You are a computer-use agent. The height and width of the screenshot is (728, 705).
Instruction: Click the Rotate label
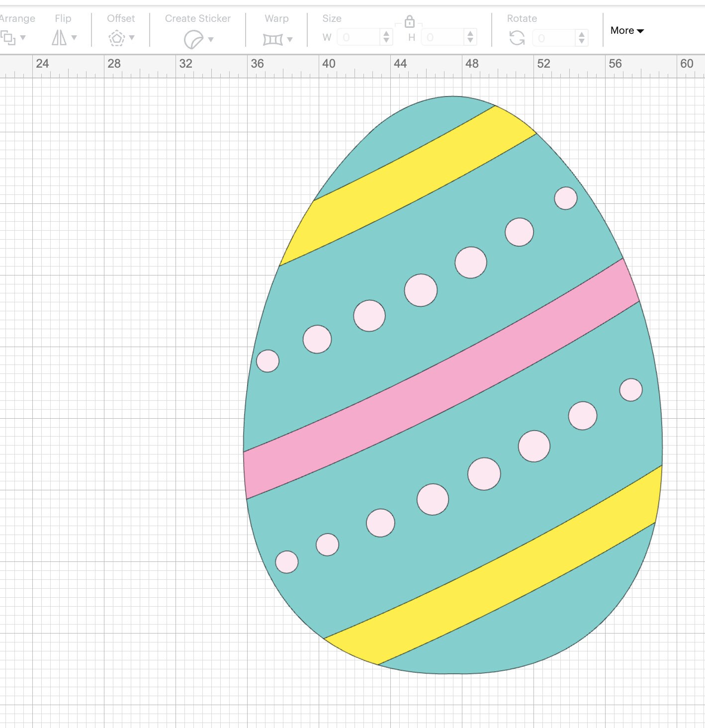tap(522, 18)
